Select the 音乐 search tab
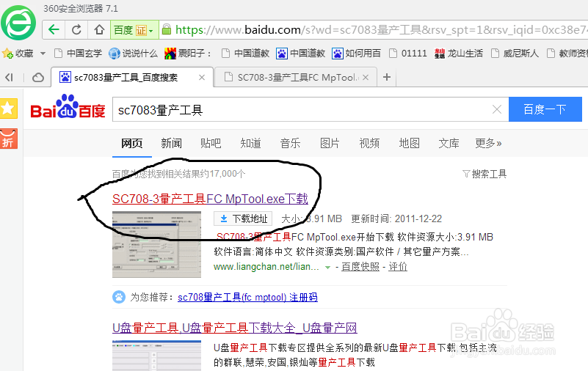This screenshot has width=588, height=371. (x=290, y=143)
